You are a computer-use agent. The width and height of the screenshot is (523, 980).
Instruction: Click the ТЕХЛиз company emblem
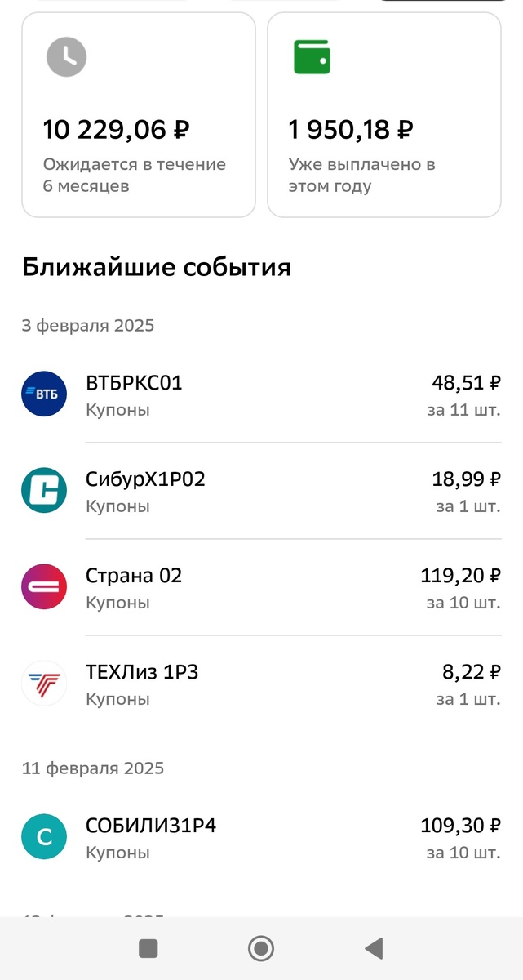(x=43, y=683)
